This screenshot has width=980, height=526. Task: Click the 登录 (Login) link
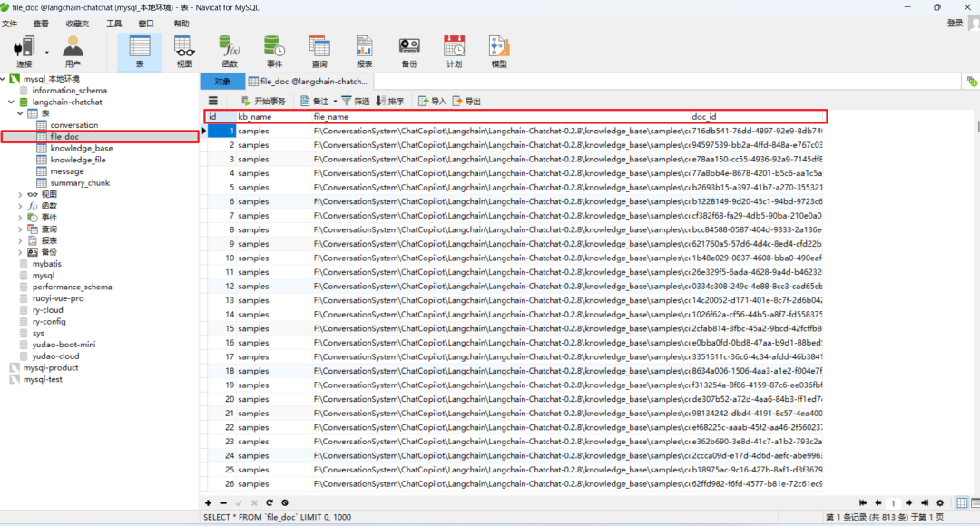(955, 23)
